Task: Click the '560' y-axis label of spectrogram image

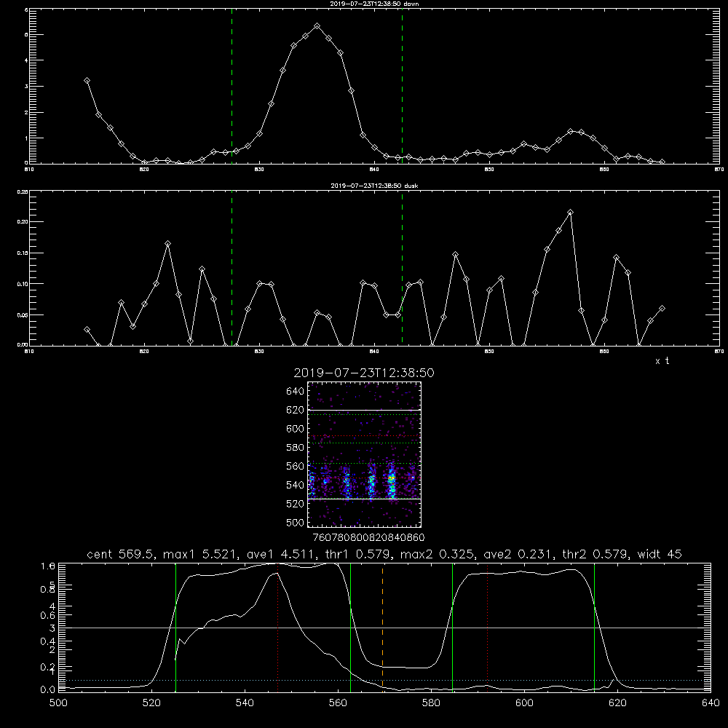Action: [x=296, y=466]
